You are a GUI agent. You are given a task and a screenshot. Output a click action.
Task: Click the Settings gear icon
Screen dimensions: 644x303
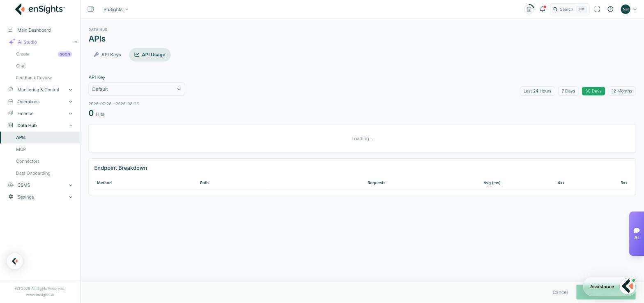(x=11, y=197)
